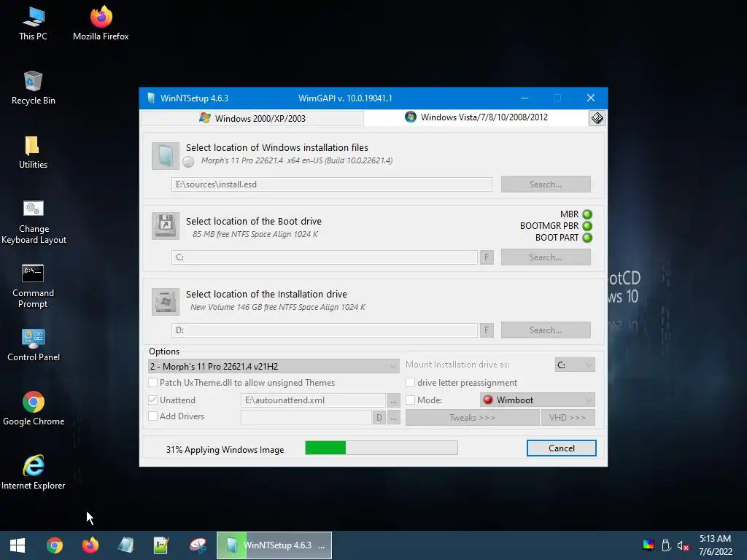Viewport: 747px width, 560px height.
Task: Click the installation drive icon
Action: pyautogui.click(x=166, y=301)
